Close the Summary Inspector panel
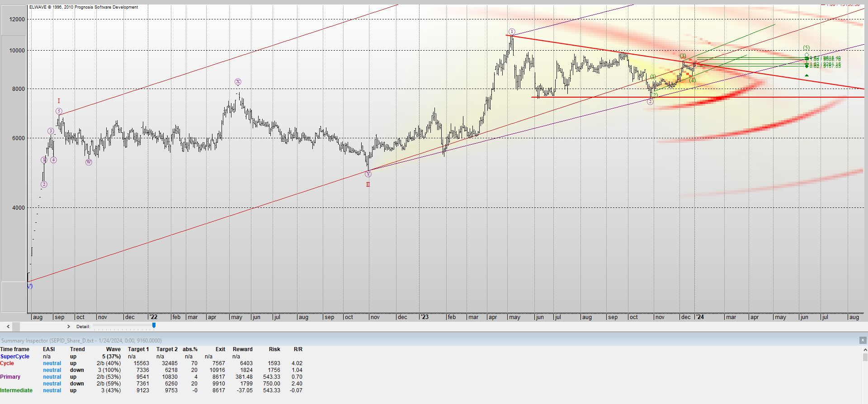The width and height of the screenshot is (868, 404). pos(863,340)
